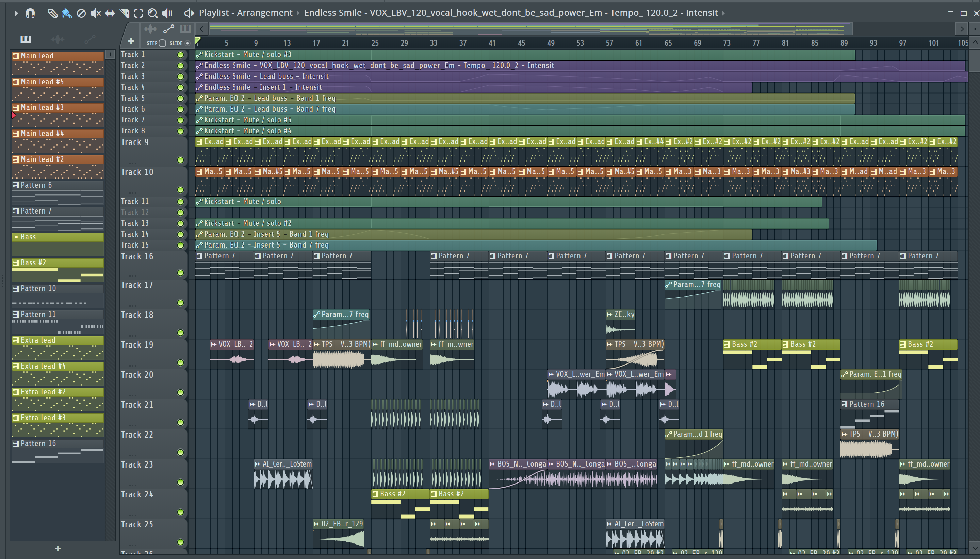Screen dimensions: 980x559
Task: Click the icon next to Extra lead in the picker
Action: pos(16,340)
